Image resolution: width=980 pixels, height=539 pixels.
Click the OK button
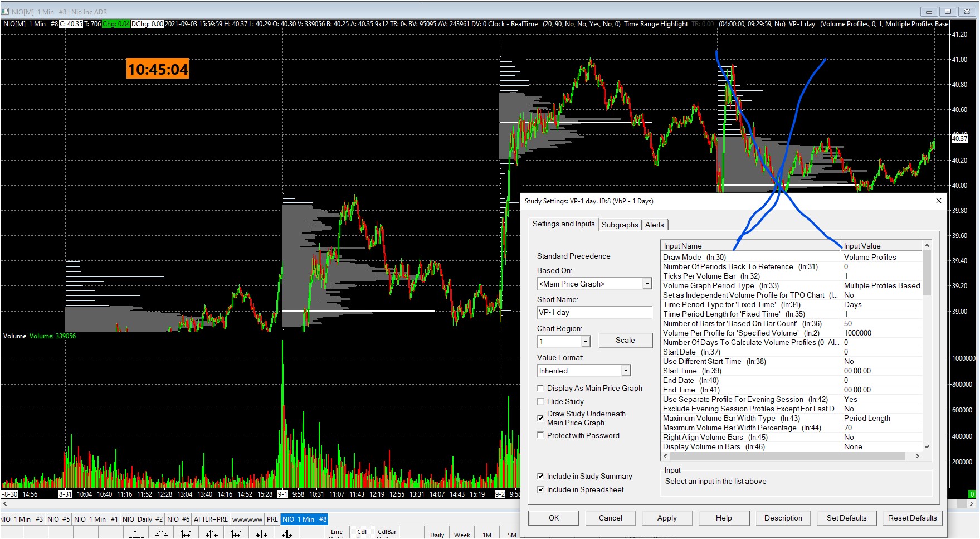point(554,518)
